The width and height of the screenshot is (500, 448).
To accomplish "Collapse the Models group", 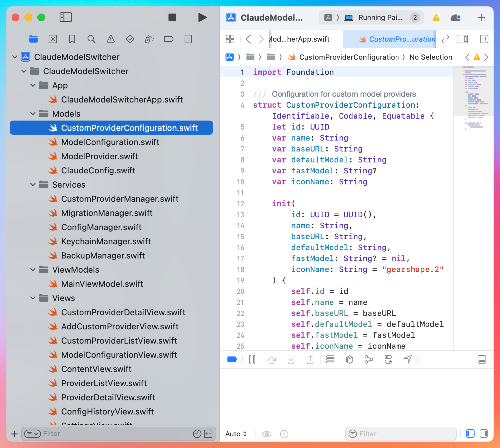I will [x=33, y=114].
